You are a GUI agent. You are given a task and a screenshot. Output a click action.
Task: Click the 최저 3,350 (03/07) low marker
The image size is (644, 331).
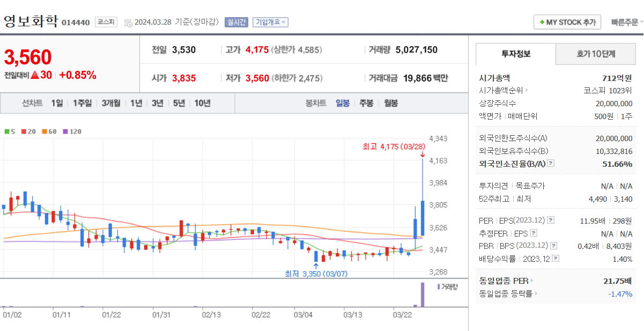coord(316,274)
